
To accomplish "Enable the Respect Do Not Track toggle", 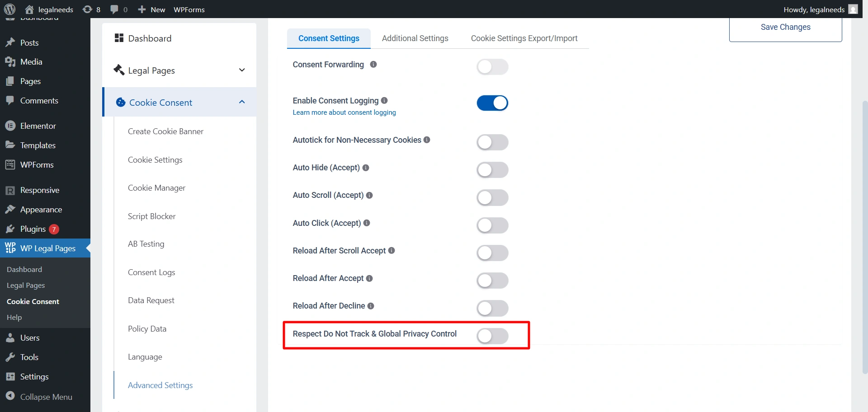I will 492,336.
